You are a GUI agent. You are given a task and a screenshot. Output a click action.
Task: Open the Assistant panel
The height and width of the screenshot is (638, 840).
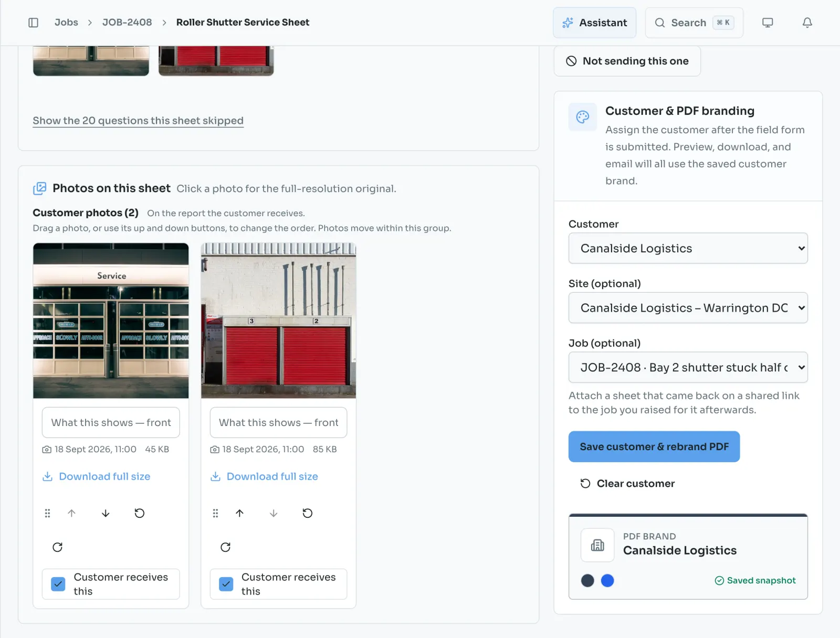coord(594,23)
